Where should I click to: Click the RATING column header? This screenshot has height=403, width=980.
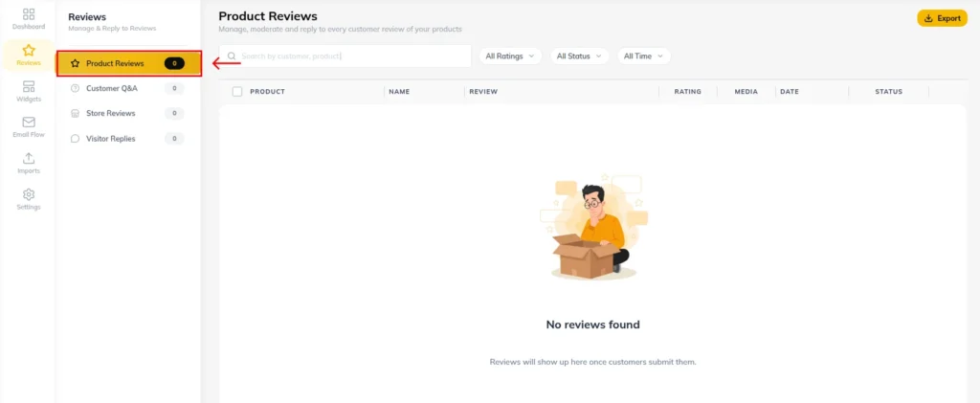click(687, 92)
